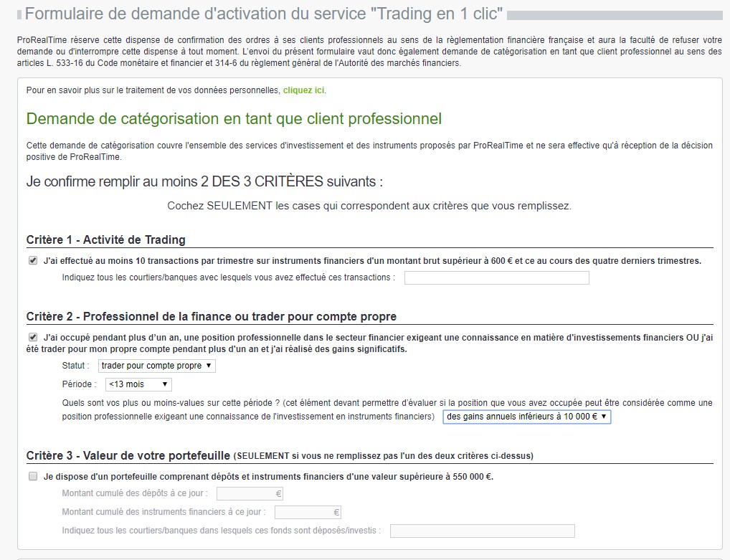Click the 'Critère 1 - Activité de Trading' heading

tap(105, 239)
